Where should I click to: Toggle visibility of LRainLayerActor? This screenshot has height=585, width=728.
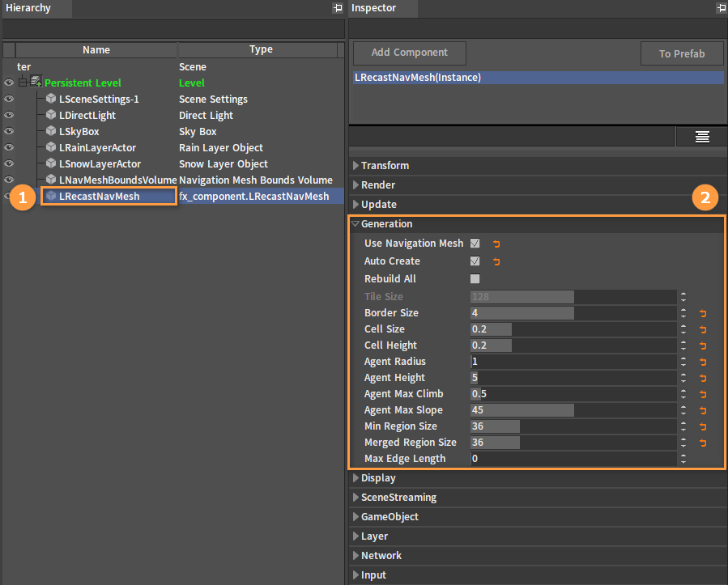[9, 147]
